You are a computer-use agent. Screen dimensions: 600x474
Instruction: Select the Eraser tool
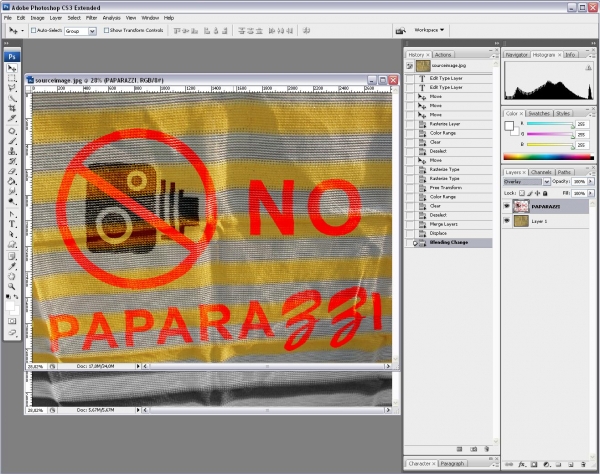tap(12, 171)
